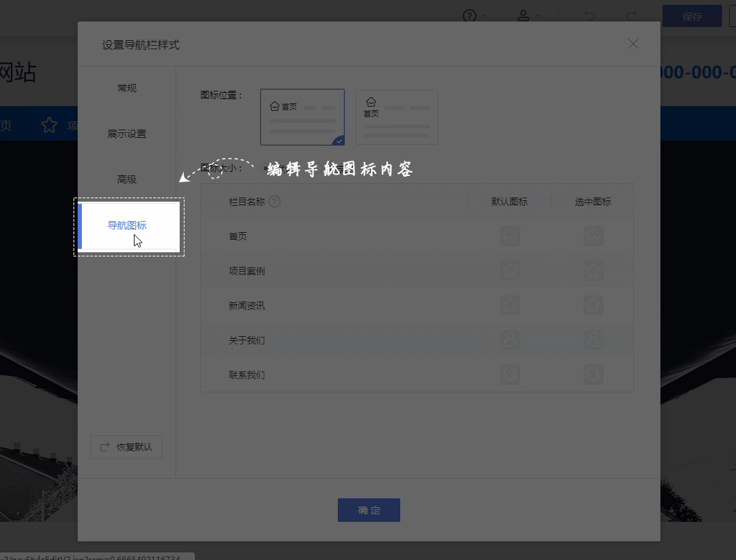
Task: Click selected headset icon for 联系我们
Action: (x=593, y=375)
